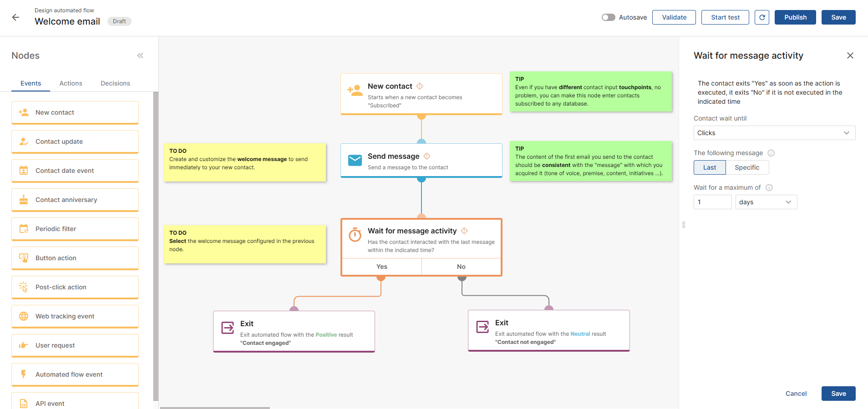Click the Validate button
The image size is (868, 409).
pyautogui.click(x=674, y=17)
